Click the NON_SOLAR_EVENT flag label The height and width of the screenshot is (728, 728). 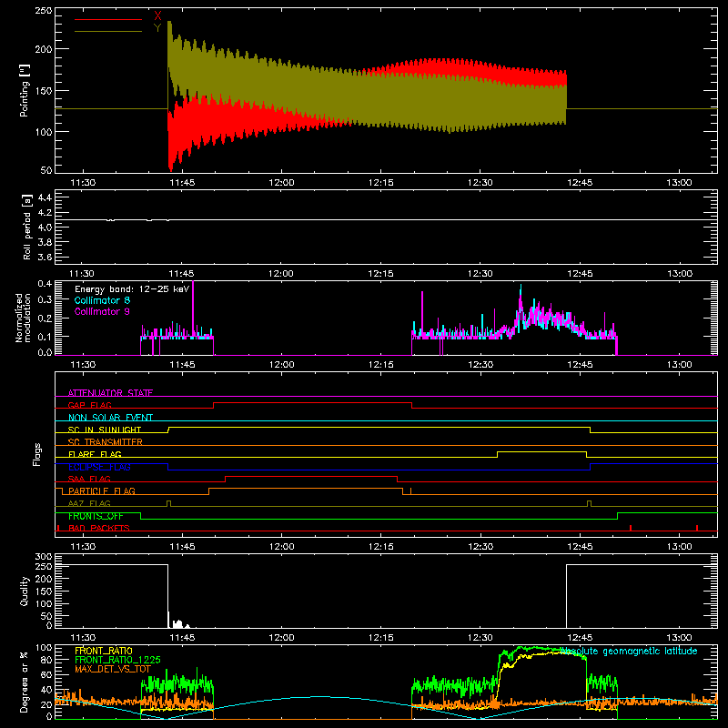click(x=110, y=418)
